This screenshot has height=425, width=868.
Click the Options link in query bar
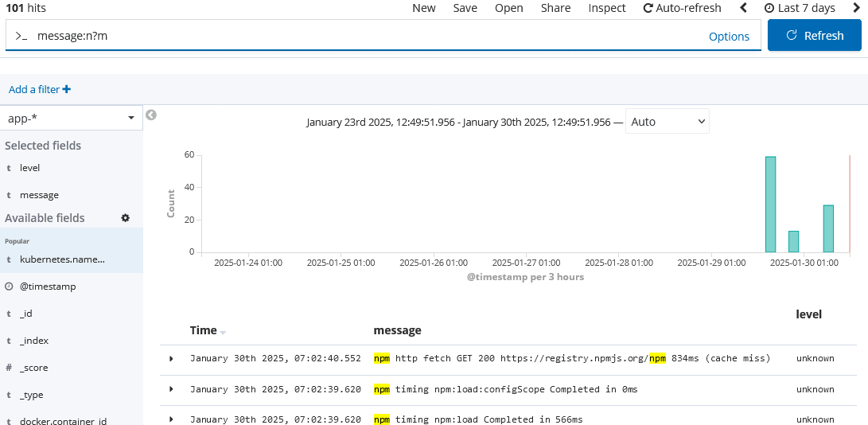click(x=729, y=37)
